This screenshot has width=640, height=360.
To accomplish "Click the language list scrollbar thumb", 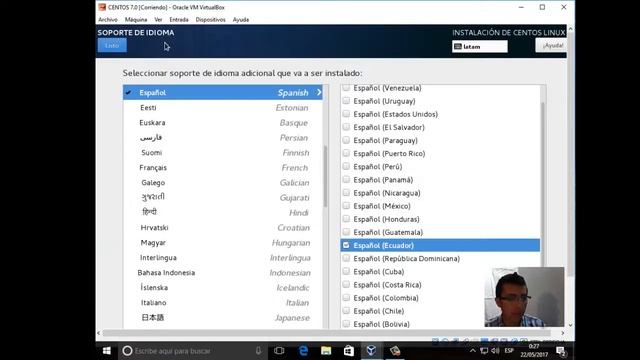I will click(x=325, y=176).
